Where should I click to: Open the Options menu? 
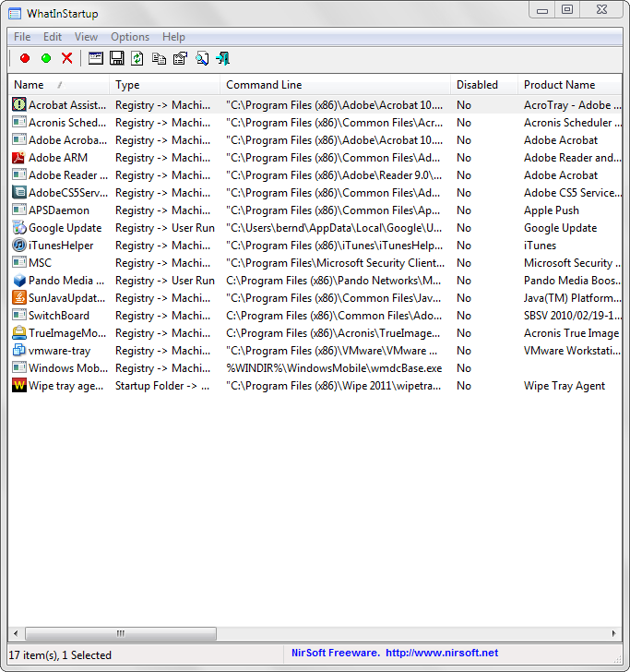(130, 37)
